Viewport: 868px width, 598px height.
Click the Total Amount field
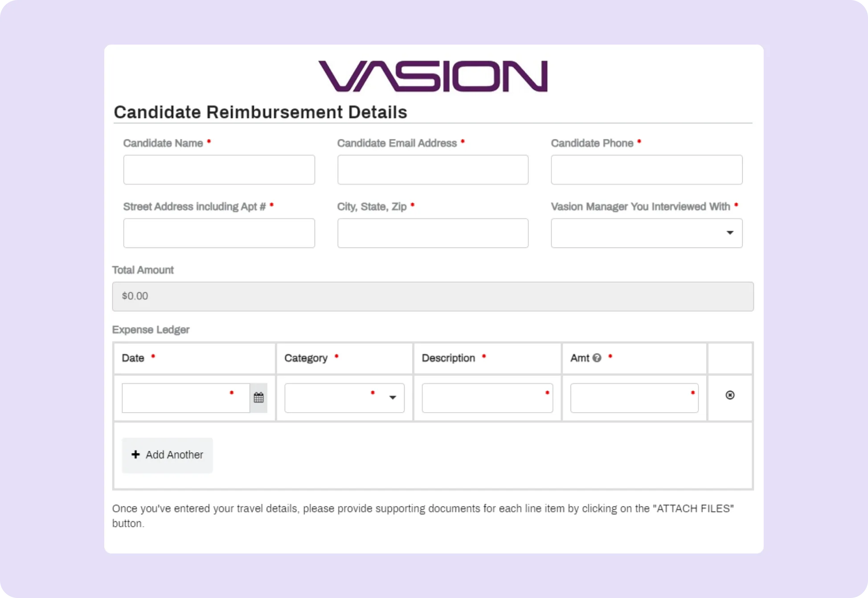[x=433, y=296]
